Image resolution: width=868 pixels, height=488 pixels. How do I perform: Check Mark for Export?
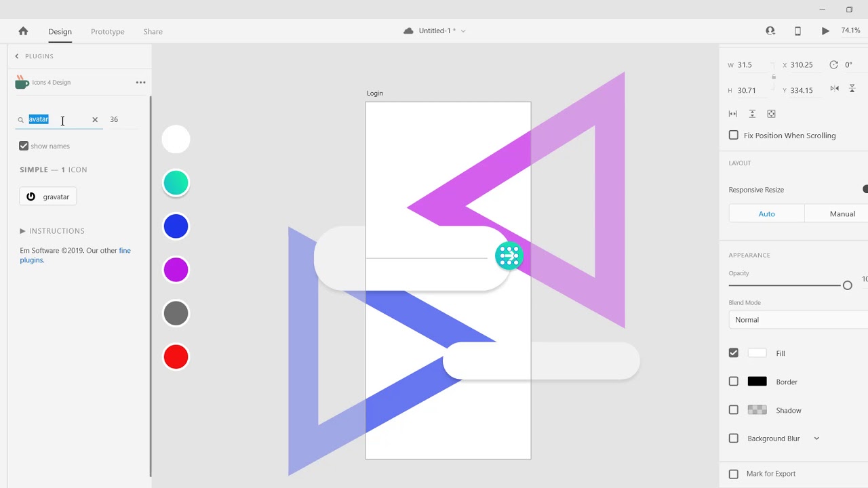[734, 474]
